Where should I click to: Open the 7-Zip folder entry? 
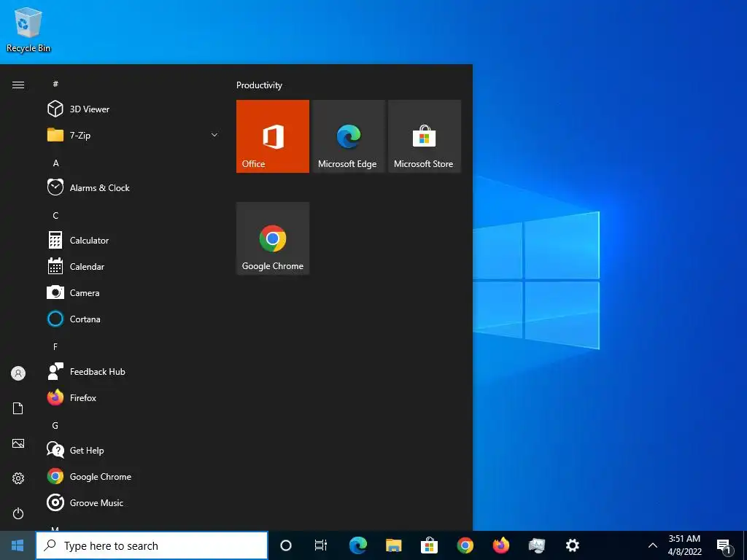coord(133,135)
